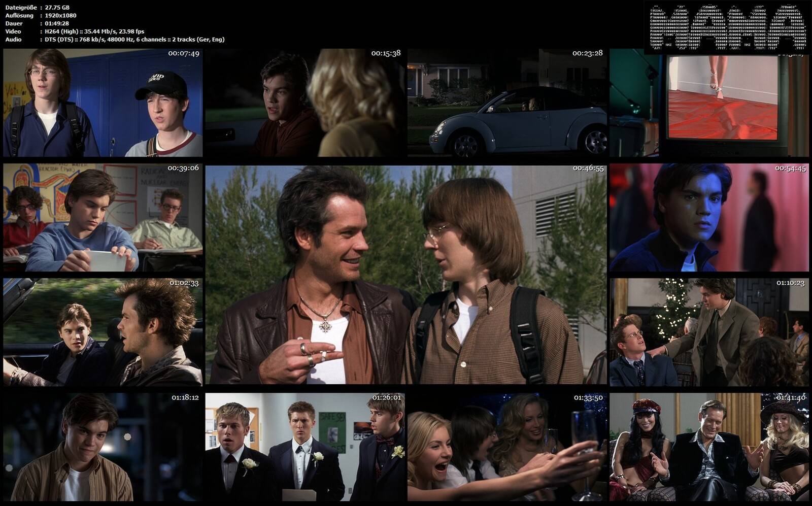Select the classroom thumbnail at 00:39:06
Viewport: 812px width, 506px height.
103,217
